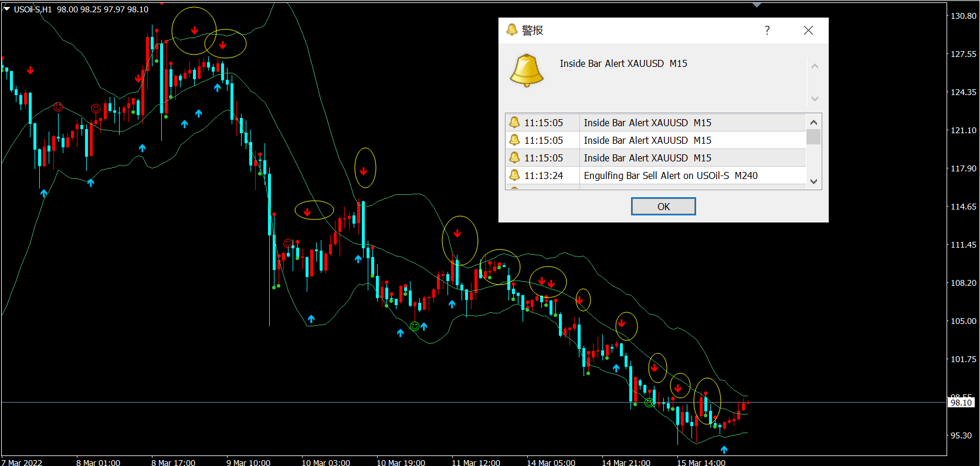The width and height of the screenshot is (980, 466).
Task: Click the large bell alert icon
Action: click(x=527, y=70)
